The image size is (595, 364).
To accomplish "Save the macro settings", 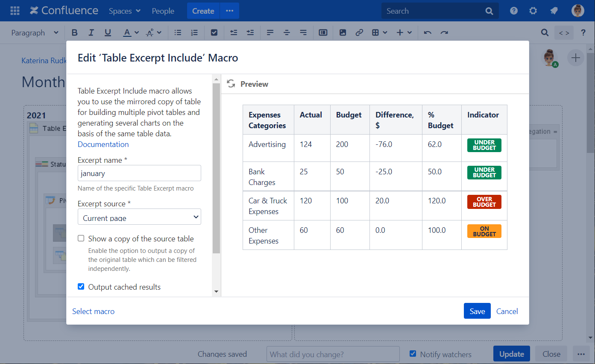I will point(477,311).
